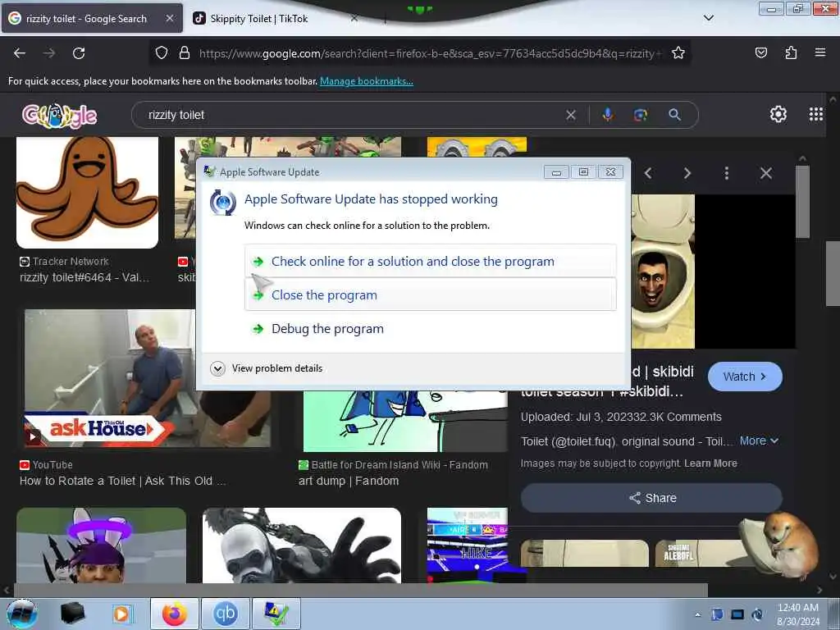This screenshot has width=840, height=630.
Task: Open the Skibidi toilet preview image
Action: pos(663,271)
